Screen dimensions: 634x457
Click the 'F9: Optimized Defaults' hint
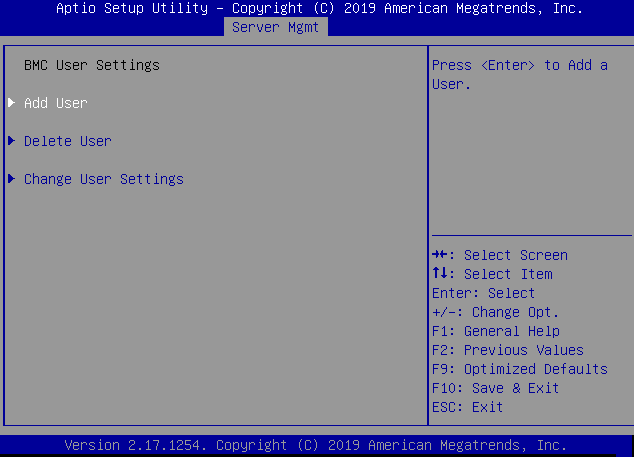click(x=520, y=369)
